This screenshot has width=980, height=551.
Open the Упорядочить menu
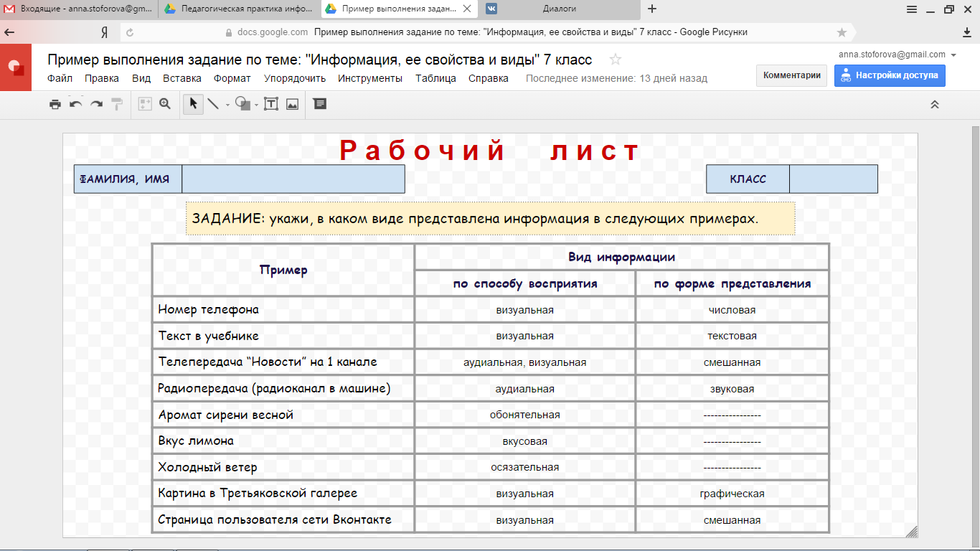pyautogui.click(x=295, y=78)
